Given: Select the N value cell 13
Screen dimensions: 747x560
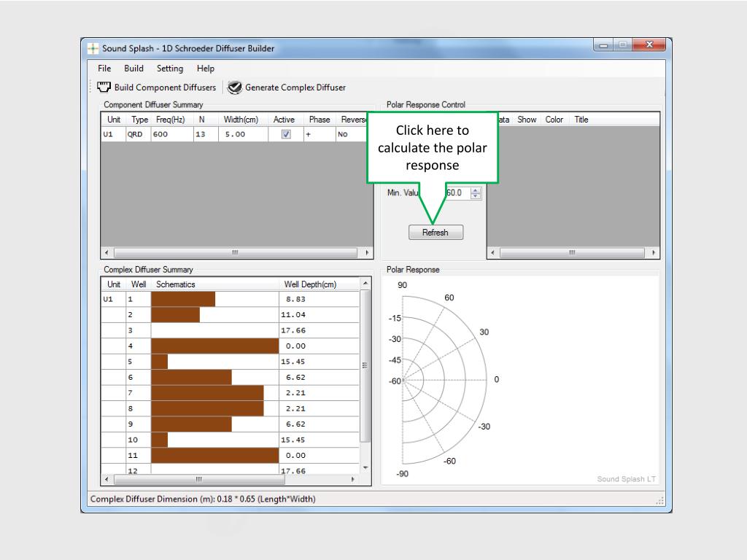Looking at the screenshot, I should click(x=206, y=134).
